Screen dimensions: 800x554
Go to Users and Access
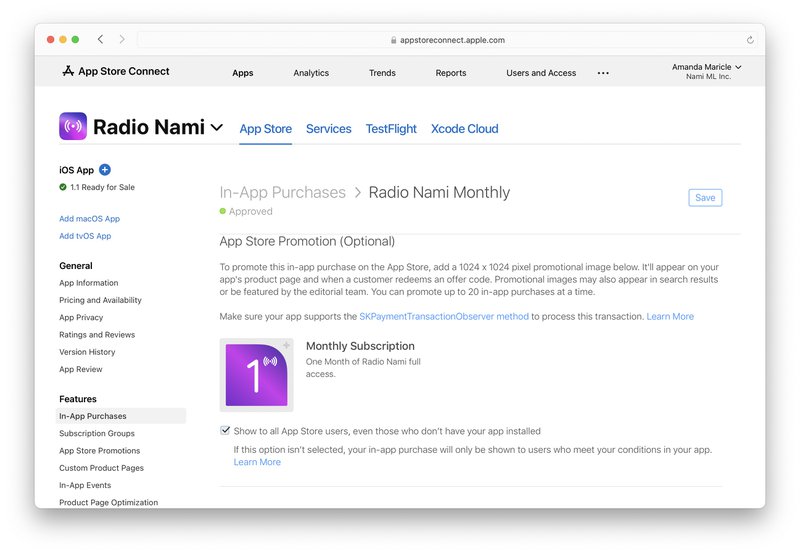[x=541, y=73]
